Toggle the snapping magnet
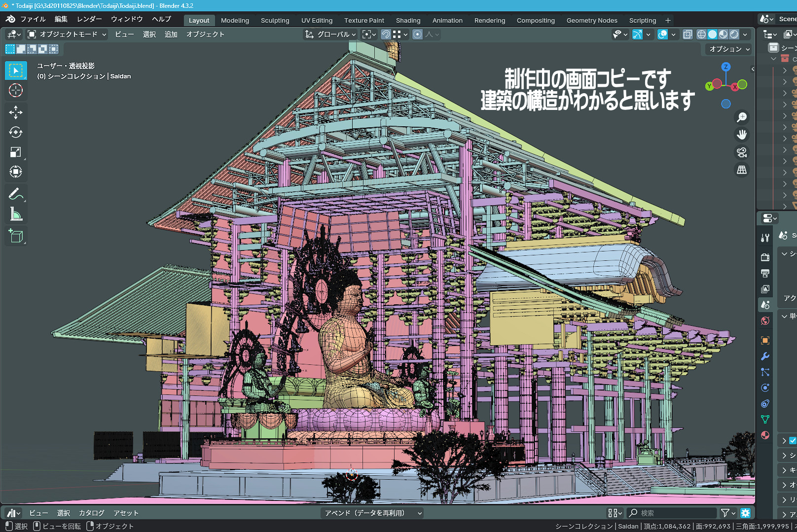The width and height of the screenshot is (797, 532). pos(386,35)
